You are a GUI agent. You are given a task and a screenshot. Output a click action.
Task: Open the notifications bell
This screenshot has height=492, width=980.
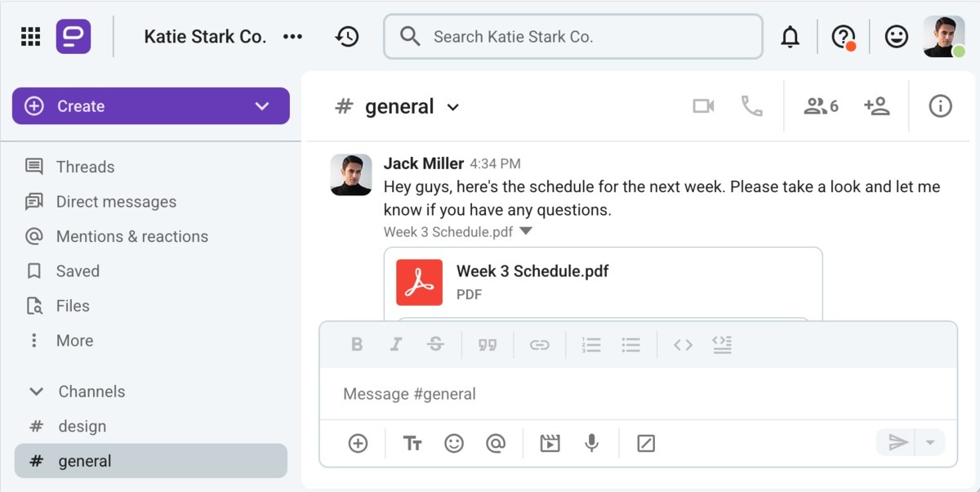[x=790, y=37]
